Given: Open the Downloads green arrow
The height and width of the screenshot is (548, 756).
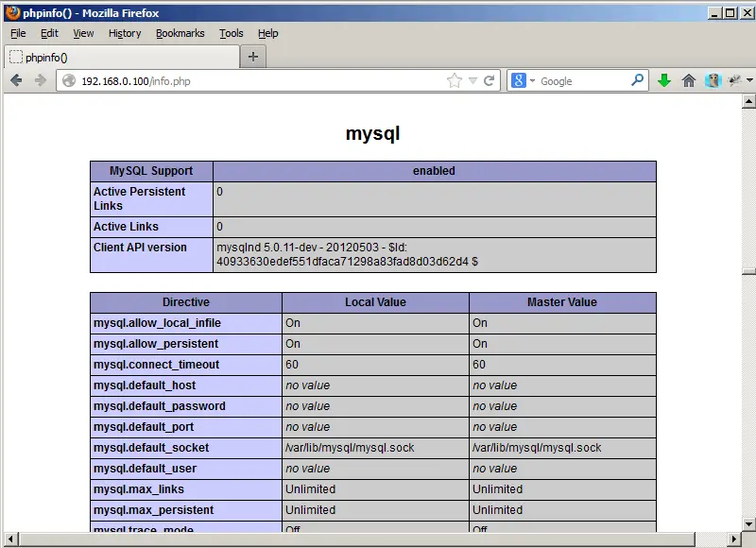Looking at the screenshot, I should tap(664, 80).
